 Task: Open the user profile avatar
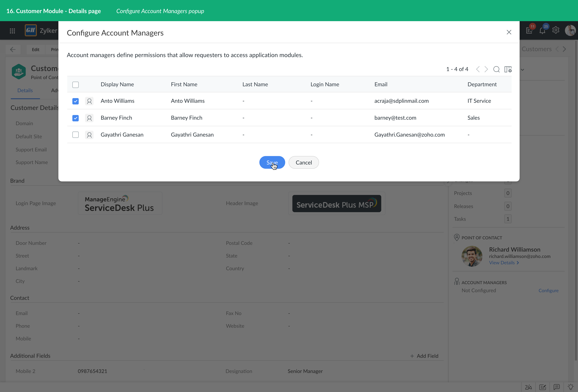coord(570,30)
